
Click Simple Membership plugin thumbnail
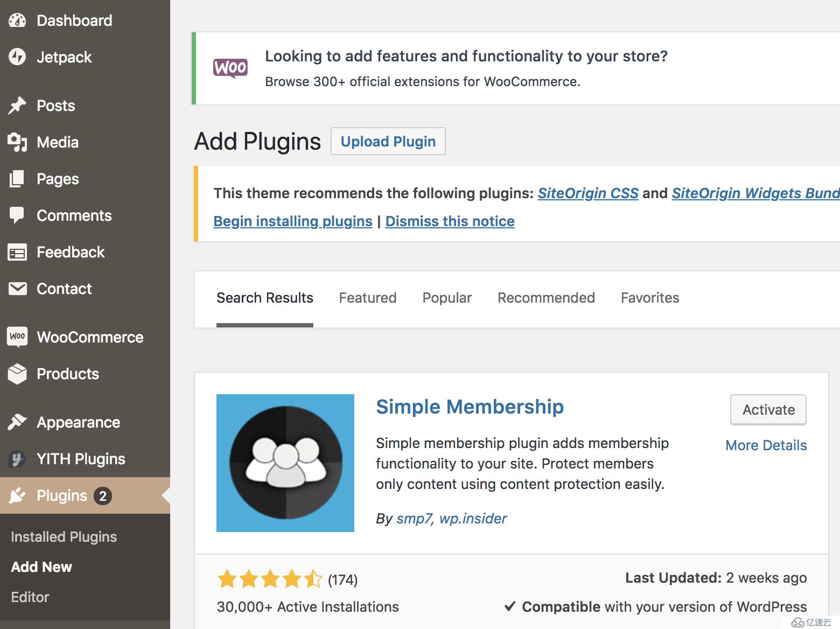[x=285, y=463]
